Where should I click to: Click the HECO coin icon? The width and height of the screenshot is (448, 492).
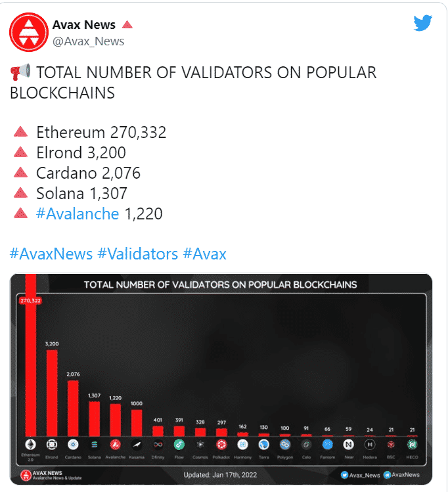tap(412, 444)
